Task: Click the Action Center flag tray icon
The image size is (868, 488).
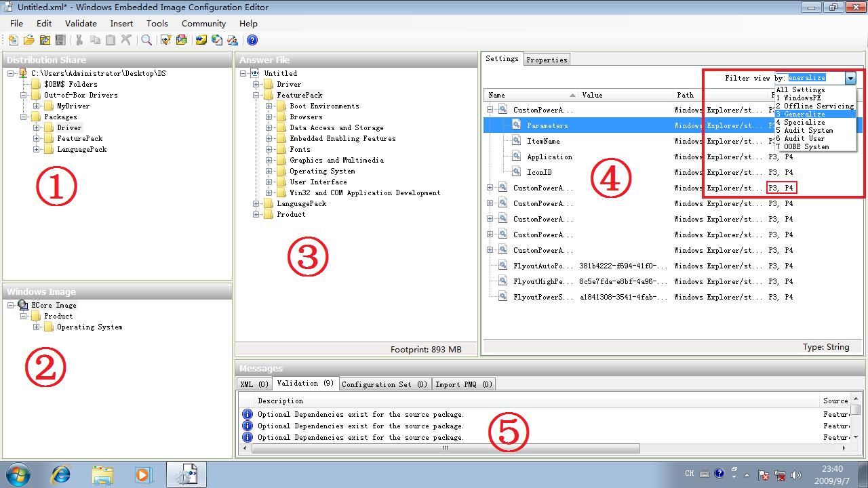Action: (764, 475)
